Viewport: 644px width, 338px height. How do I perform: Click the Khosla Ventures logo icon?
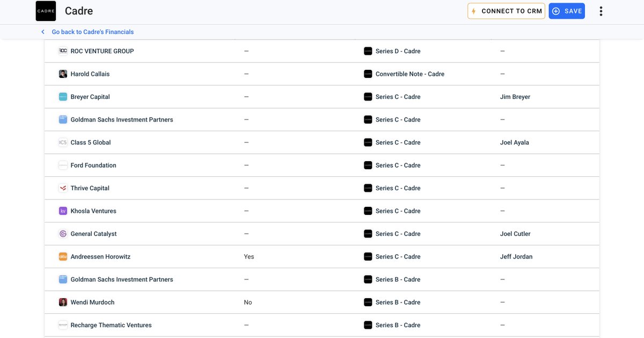pos(63,211)
